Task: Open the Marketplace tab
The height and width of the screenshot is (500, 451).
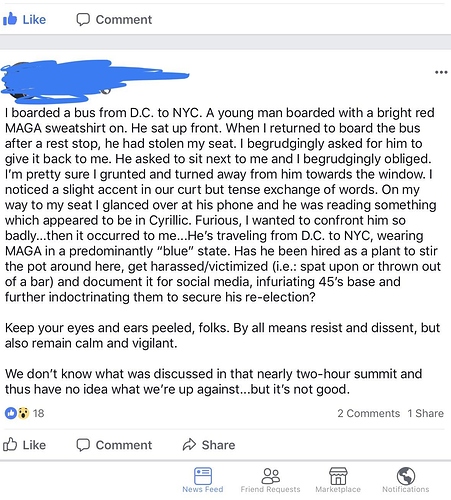Action: pos(338,480)
